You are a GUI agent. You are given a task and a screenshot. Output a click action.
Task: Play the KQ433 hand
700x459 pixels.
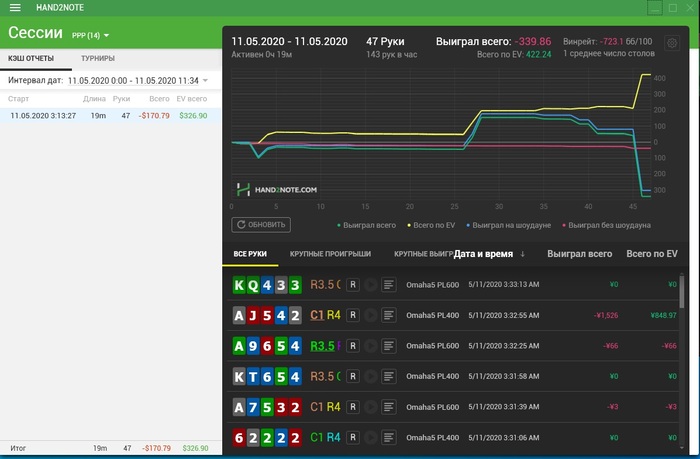pos(371,284)
